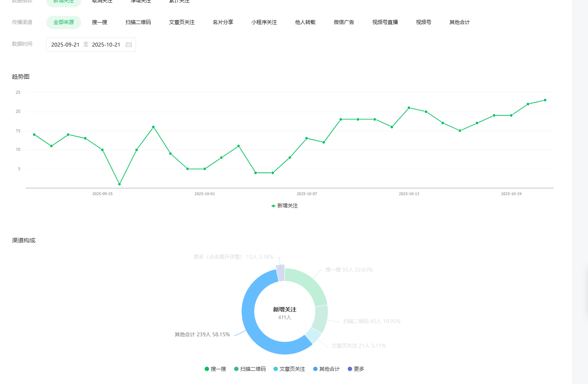Click the blue 其他合计 legend dot
588x384 pixels.
[315, 369]
